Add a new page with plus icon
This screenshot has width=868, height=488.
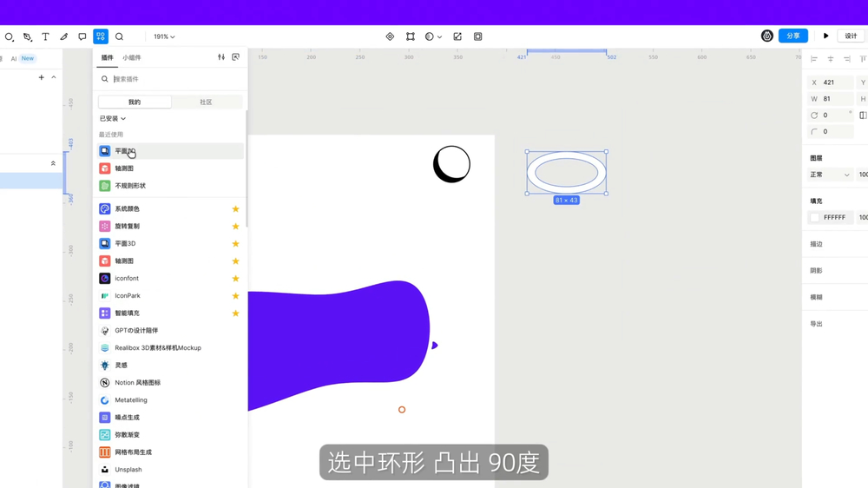(41, 77)
